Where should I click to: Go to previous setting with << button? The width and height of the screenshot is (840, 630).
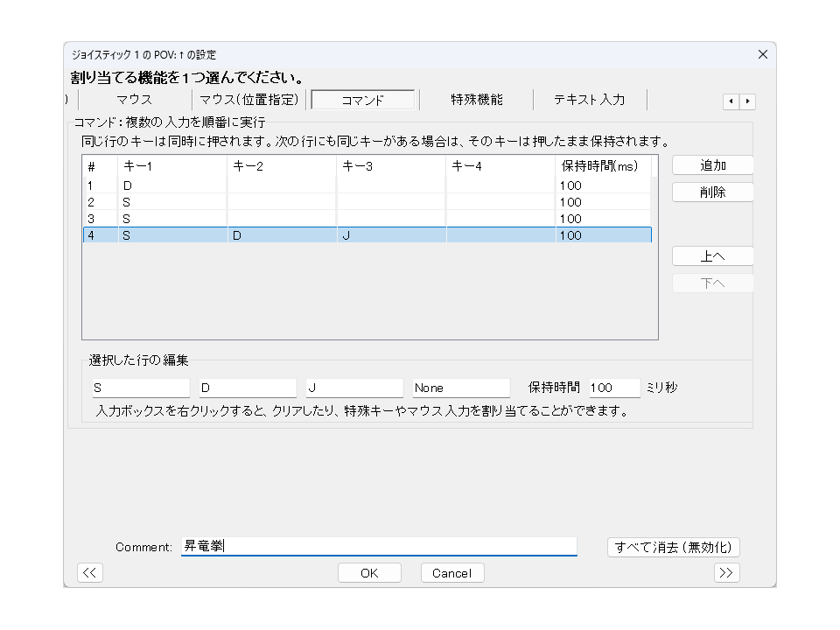90,572
